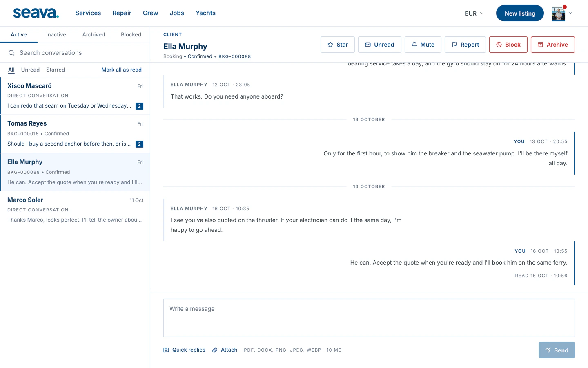The image size is (588, 368).
Task: Click the ban icon in Block button
Action: point(499,45)
